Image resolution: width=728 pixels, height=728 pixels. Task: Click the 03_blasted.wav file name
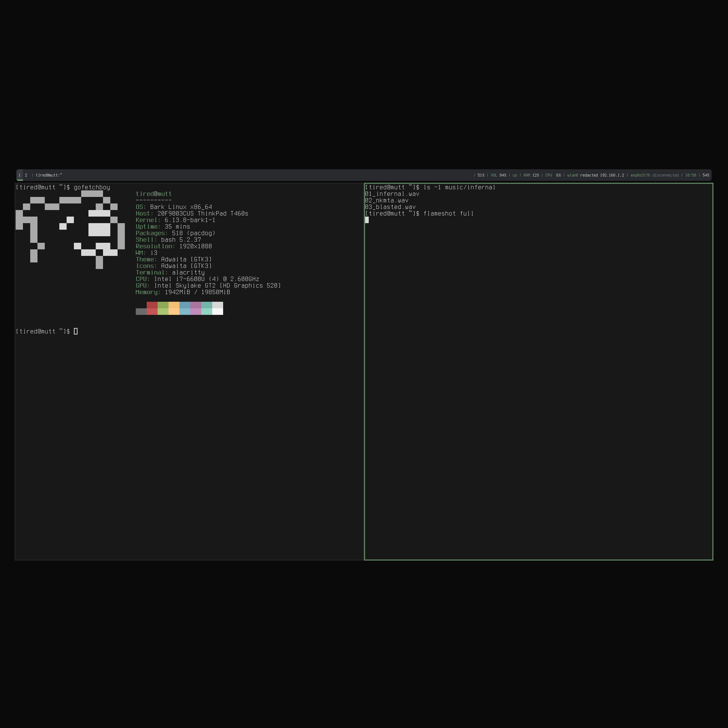click(x=390, y=207)
